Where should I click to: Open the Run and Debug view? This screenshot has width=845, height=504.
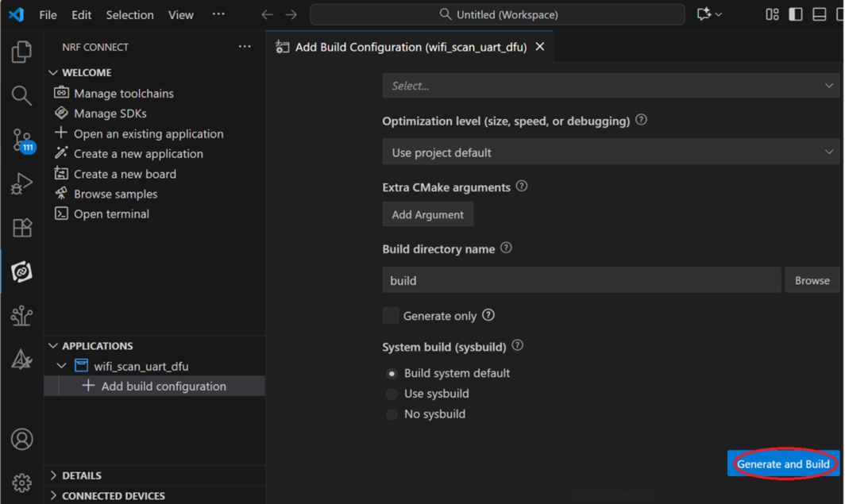tap(21, 184)
